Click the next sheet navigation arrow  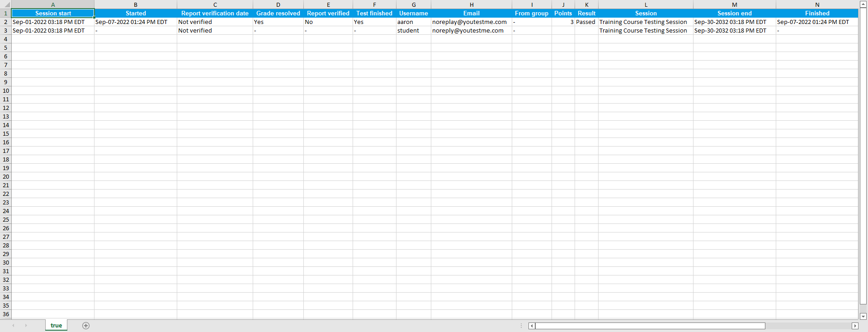click(x=26, y=326)
